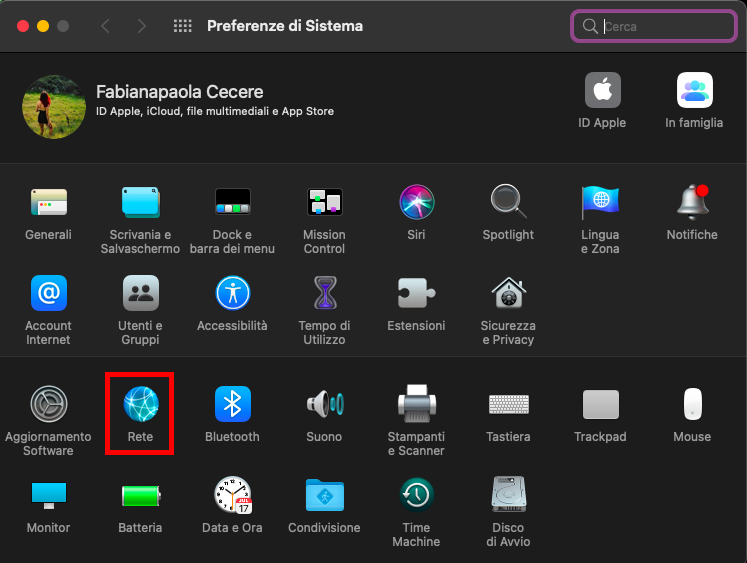
Task: Open ID Apple settings
Action: click(603, 90)
